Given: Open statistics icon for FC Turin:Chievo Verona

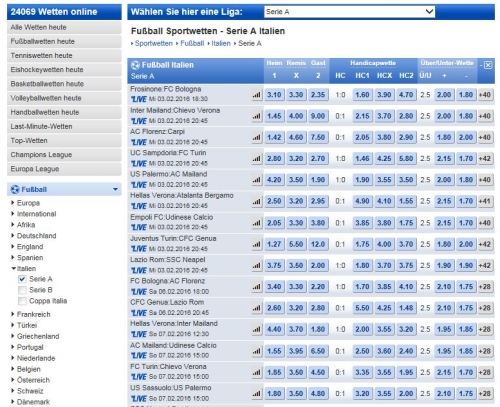Looking at the screenshot, I should (257, 372).
